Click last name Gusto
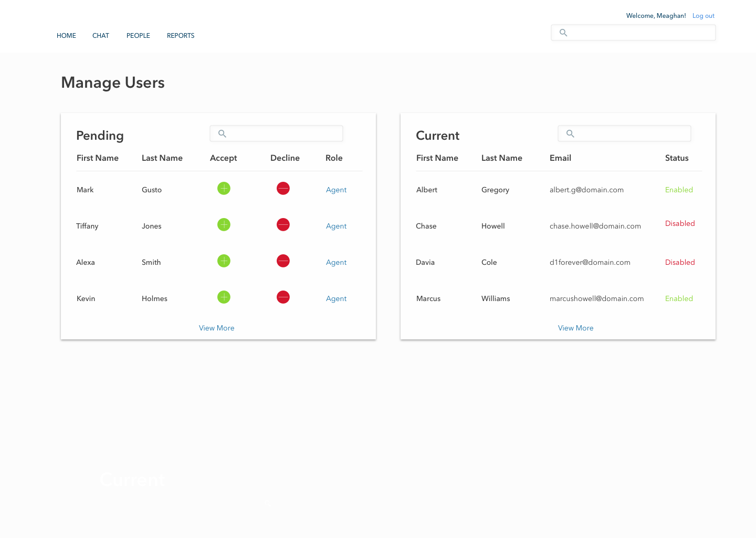The width and height of the screenshot is (756, 538). tap(152, 190)
